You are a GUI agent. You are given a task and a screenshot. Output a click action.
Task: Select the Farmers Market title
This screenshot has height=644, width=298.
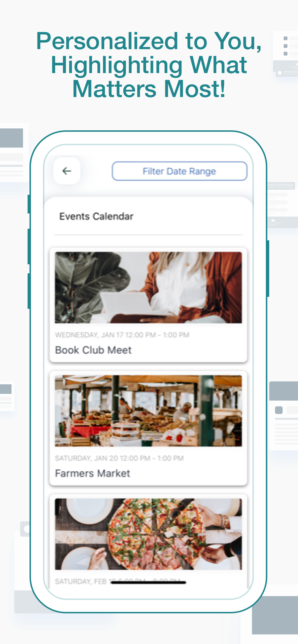(x=92, y=473)
